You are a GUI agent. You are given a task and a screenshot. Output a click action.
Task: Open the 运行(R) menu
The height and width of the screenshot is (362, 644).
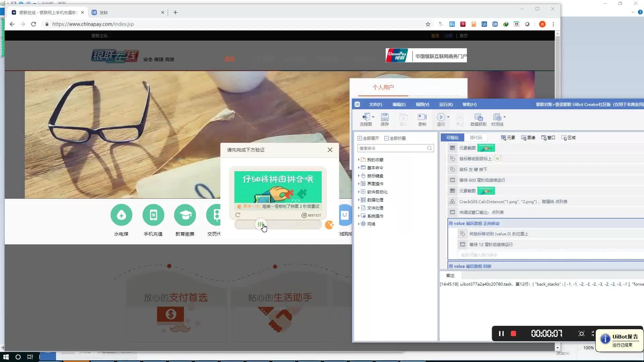pos(446,105)
